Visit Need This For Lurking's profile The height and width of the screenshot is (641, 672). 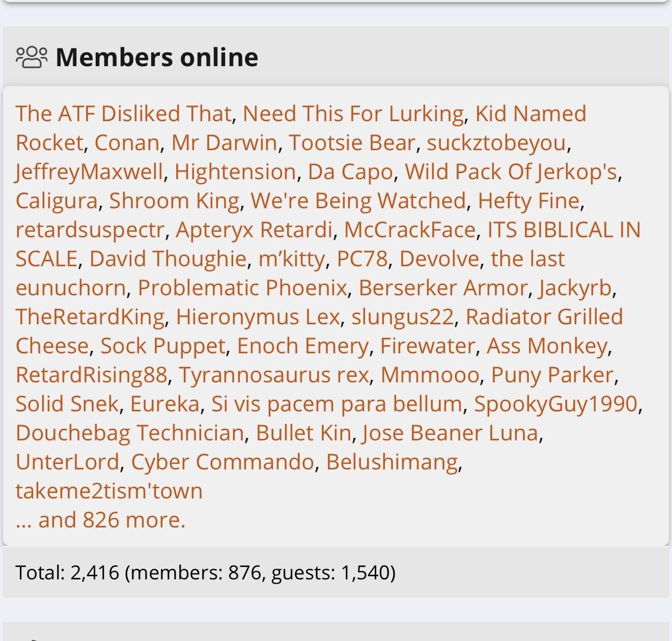pos(353,114)
